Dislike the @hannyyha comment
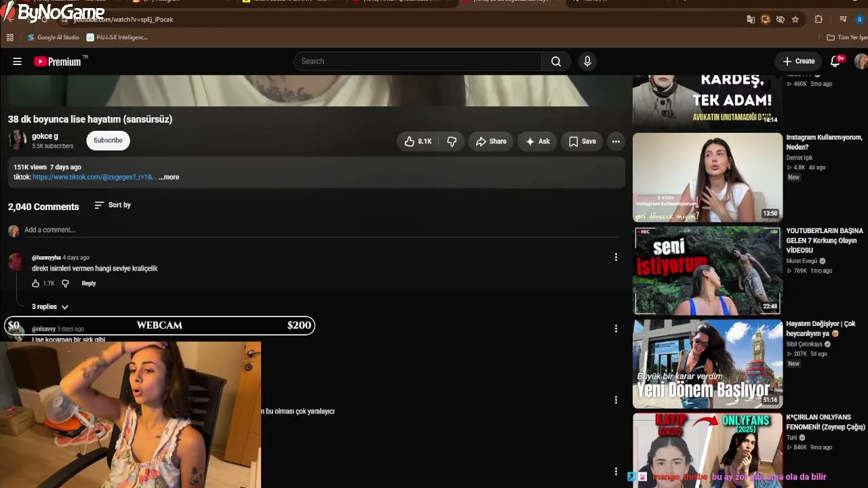 pyautogui.click(x=65, y=283)
